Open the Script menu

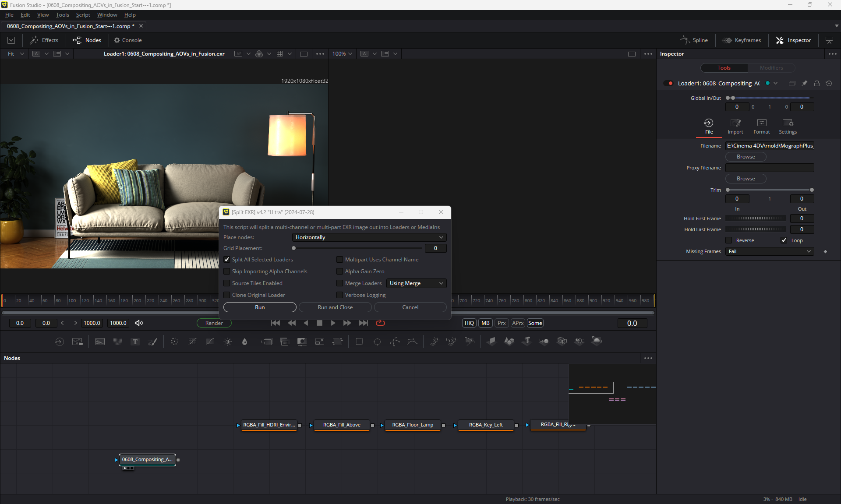(83, 15)
